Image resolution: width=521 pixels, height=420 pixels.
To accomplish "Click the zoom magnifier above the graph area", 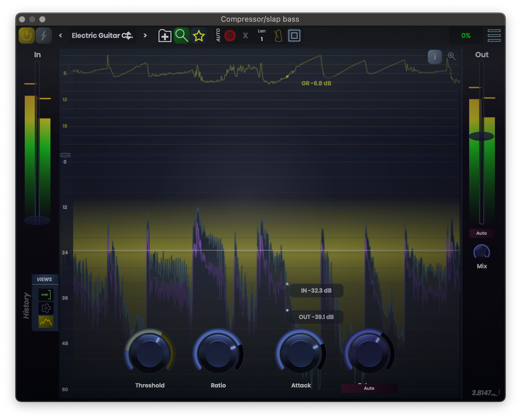I will tap(451, 57).
